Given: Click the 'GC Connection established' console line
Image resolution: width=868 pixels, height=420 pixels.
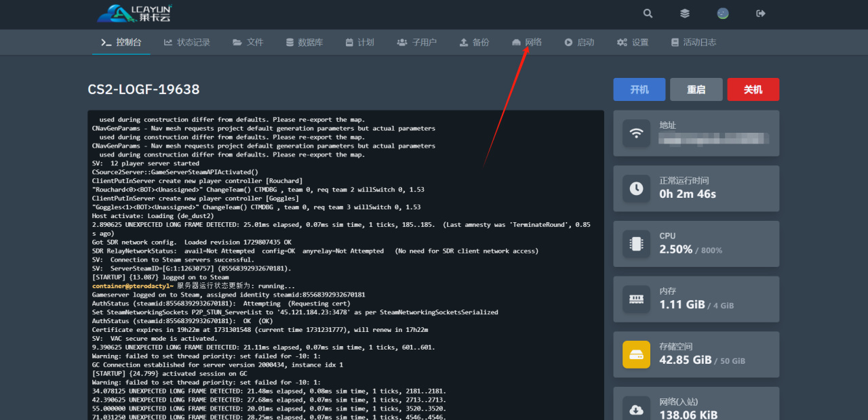Looking at the screenshot, I should pos(218,364).
